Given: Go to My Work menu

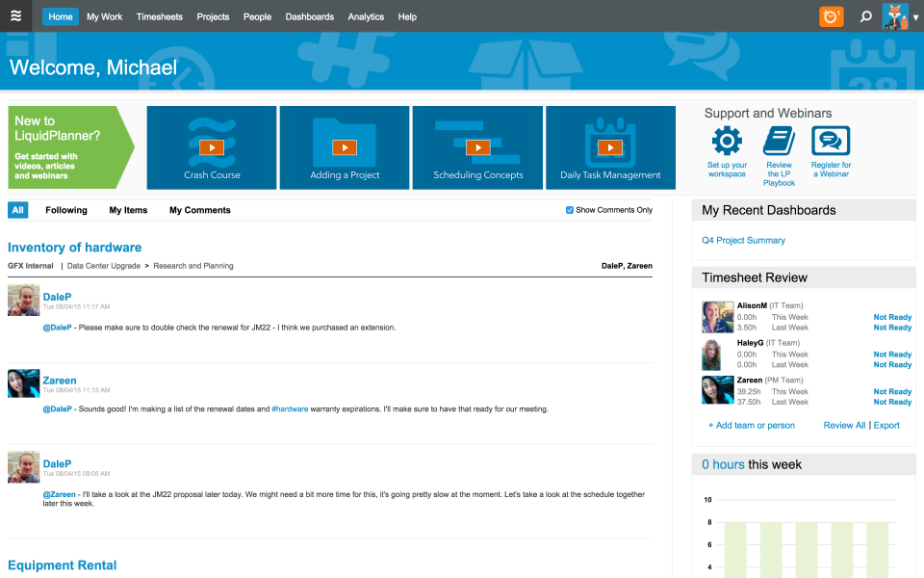Looking at the screenshot, I should [104, 16].
